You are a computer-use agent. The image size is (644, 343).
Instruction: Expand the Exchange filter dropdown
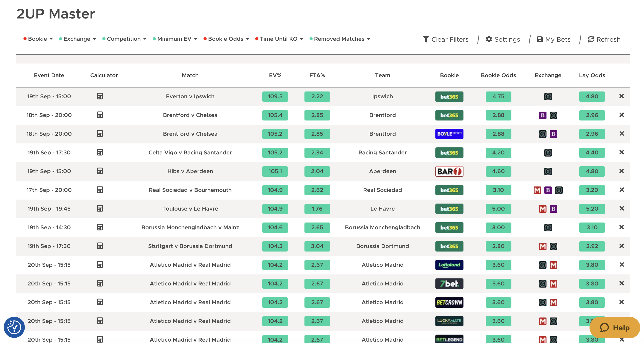[x=77, y=39]
